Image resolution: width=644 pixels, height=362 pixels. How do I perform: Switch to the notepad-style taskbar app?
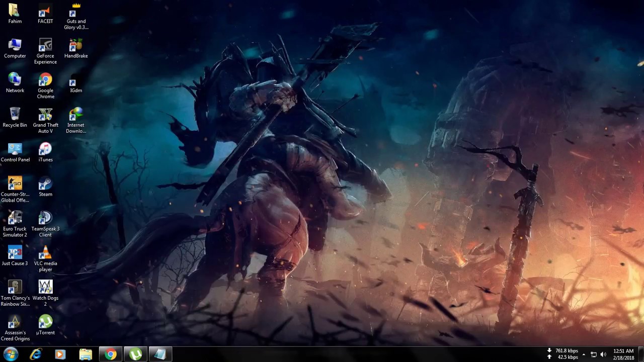click(160, 354)
